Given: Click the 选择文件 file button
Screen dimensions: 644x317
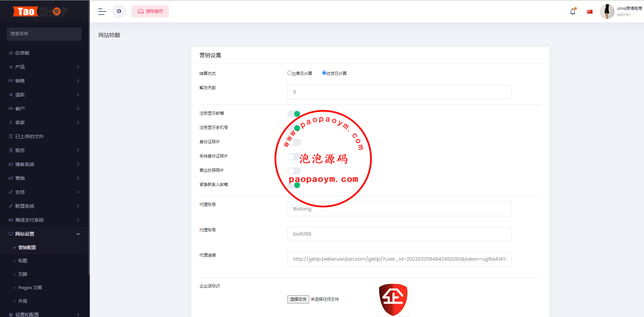Looking at the screenshot, I should [298, 299].
